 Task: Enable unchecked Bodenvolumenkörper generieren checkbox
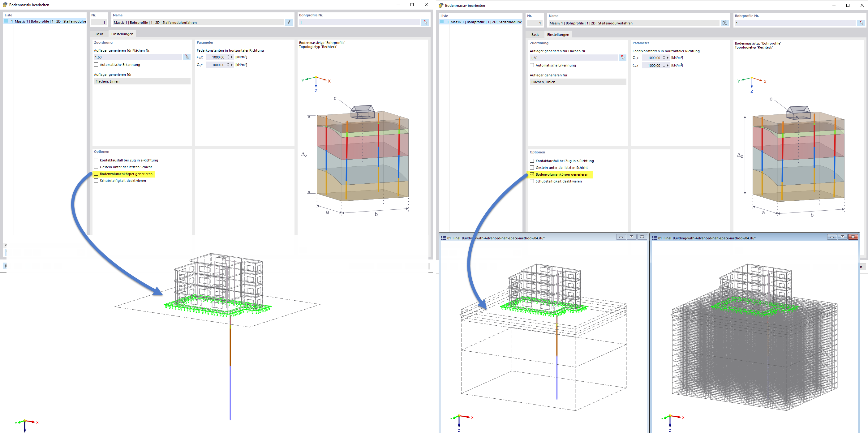coord(97,174)
